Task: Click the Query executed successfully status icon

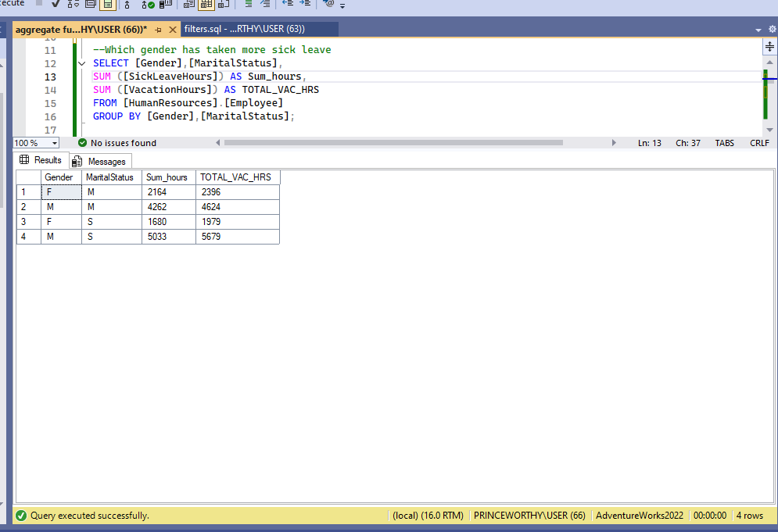Action: 21,516
